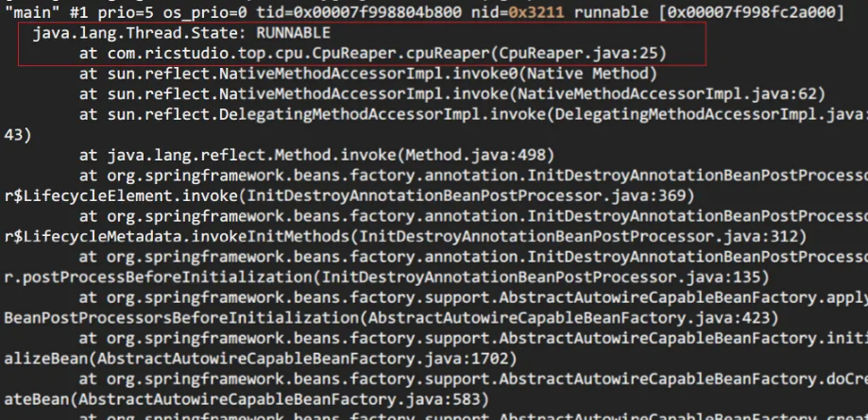Click the postProcessBeforeInitialization line at java:135
The height and width of the screenshot is (420, 868).
[x=387, y=277]
